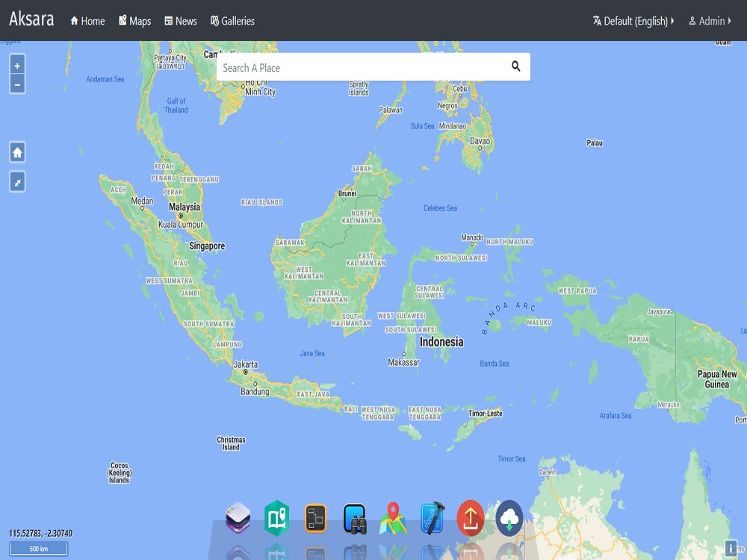The width and height of the screenshot is (747, 560).
Task: Click the Java Sea label
Action: click(312, 353)
